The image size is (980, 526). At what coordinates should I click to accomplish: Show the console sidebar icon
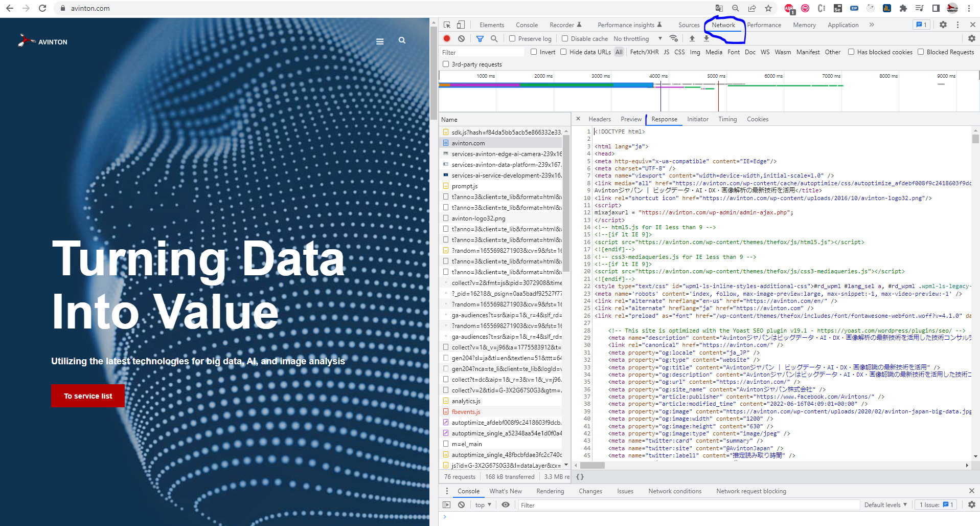(x=447, y=505)
